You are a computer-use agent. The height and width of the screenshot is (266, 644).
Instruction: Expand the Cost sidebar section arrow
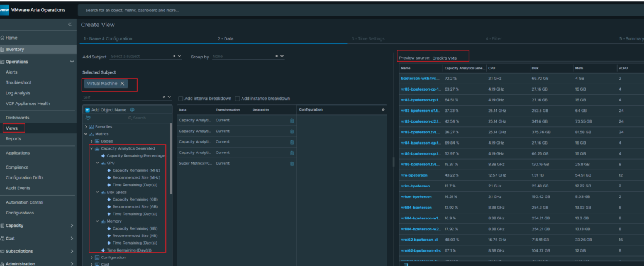(72, 238)
